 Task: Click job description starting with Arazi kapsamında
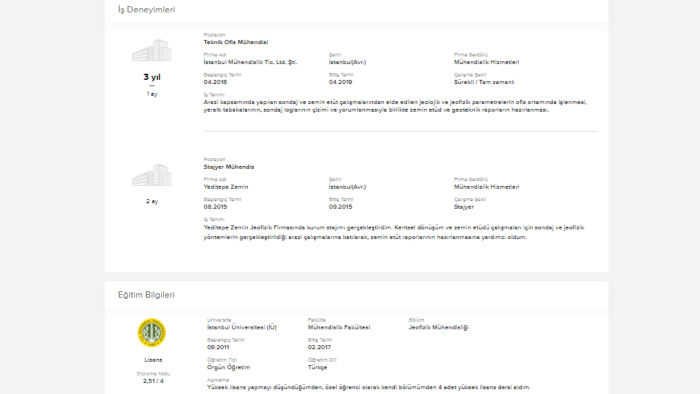click(x=395, y=106)
